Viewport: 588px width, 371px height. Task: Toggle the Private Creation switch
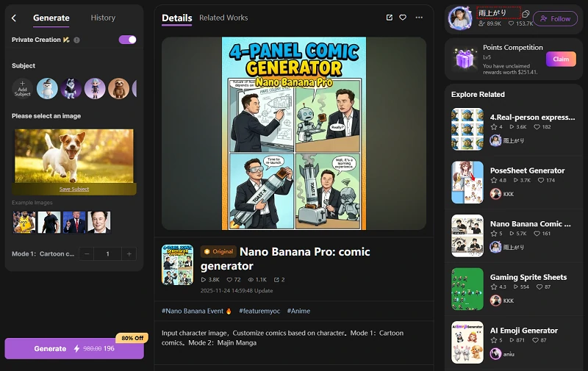[x=127, y=40]
